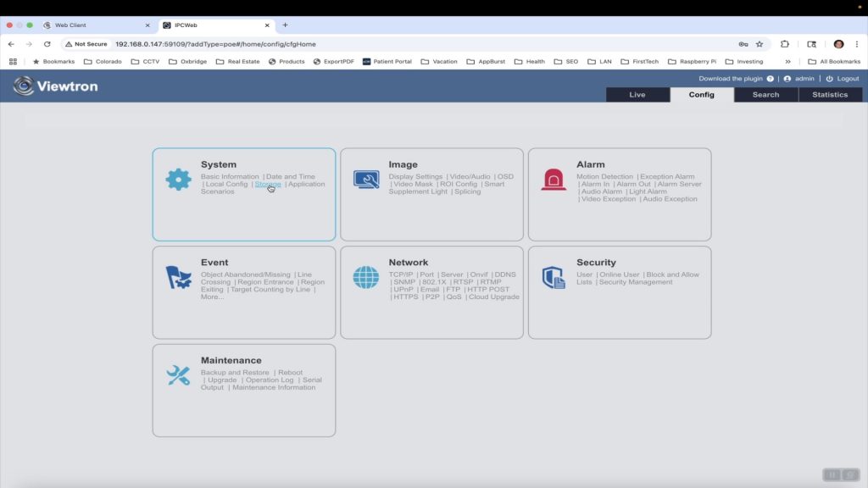Click the Network globe icon
This screenshot has width=868, height=488.
tap(366, 277)
